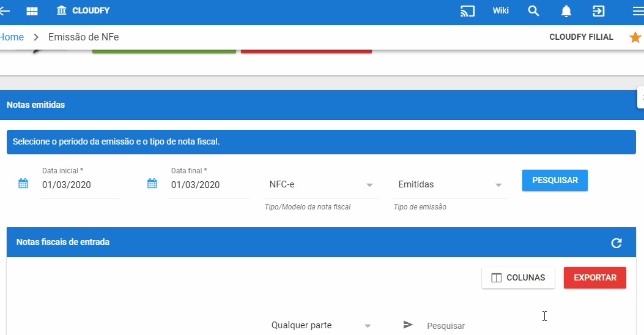Open Data final calendar picker

[x=152, y=183]
